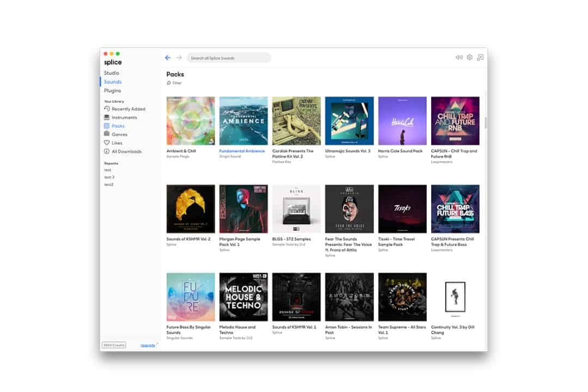Open Instruments library label

point(125,118)
